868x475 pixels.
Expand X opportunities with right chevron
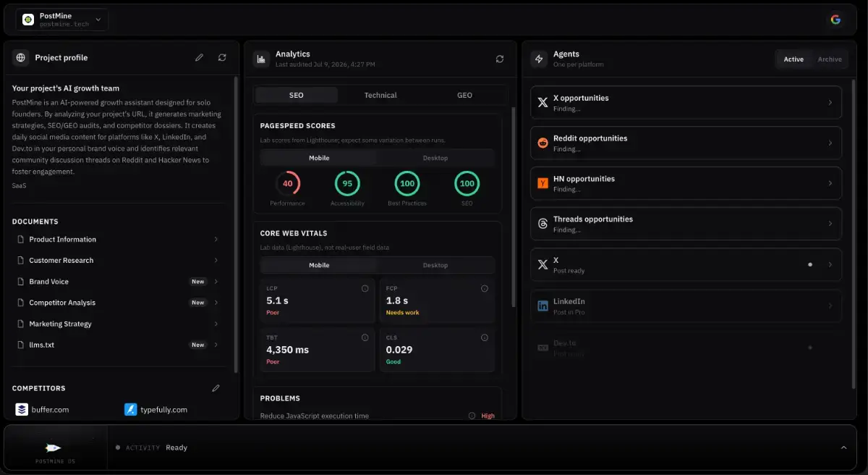click(830, 103)
